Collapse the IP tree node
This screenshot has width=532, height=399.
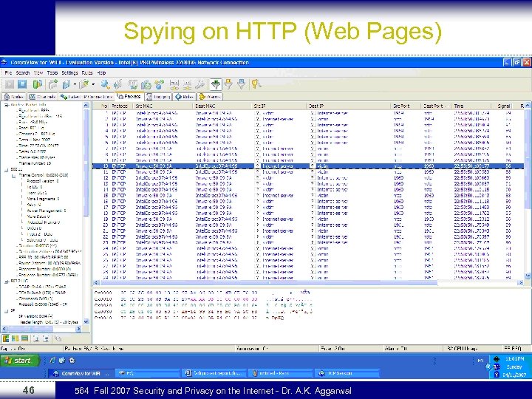[6, 310]
